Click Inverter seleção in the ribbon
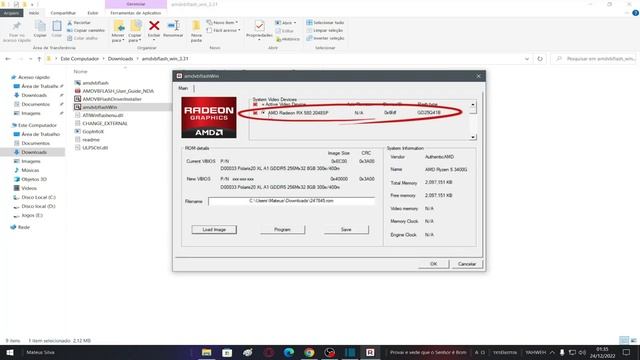640x360 pixels. click(x=325, y=38)
